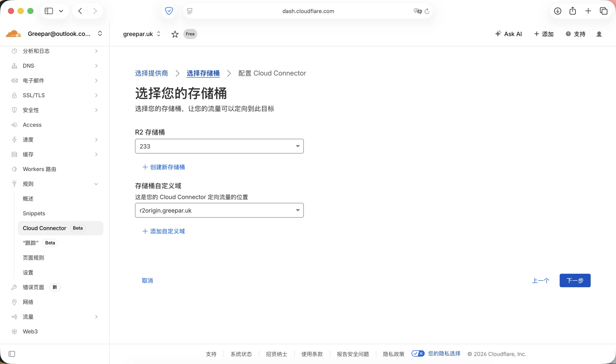Open the r2origin.greepar.uk custom domain dropdown
616x364 pixels.
coord(219,210)
